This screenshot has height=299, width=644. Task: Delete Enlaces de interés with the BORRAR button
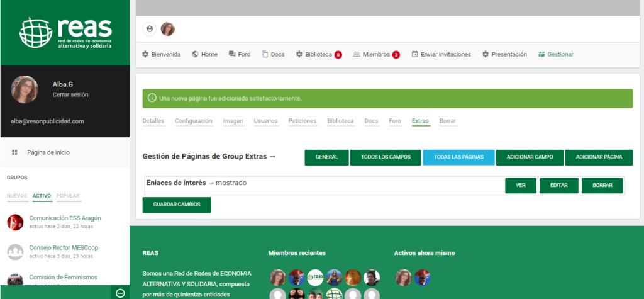(x=602, y=186)
